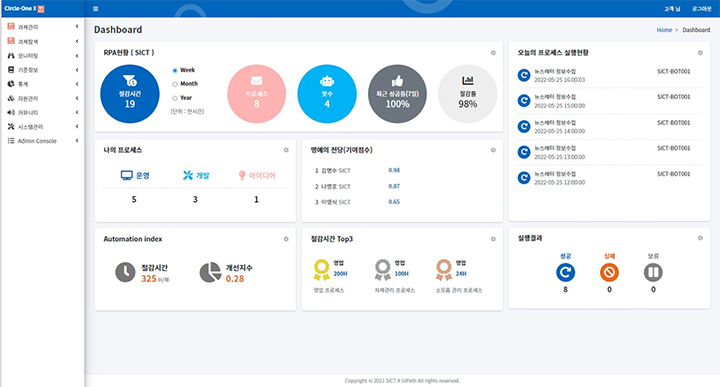
Task: Expand the 과제탐색 menu chevron
Action: pos(77,41)
